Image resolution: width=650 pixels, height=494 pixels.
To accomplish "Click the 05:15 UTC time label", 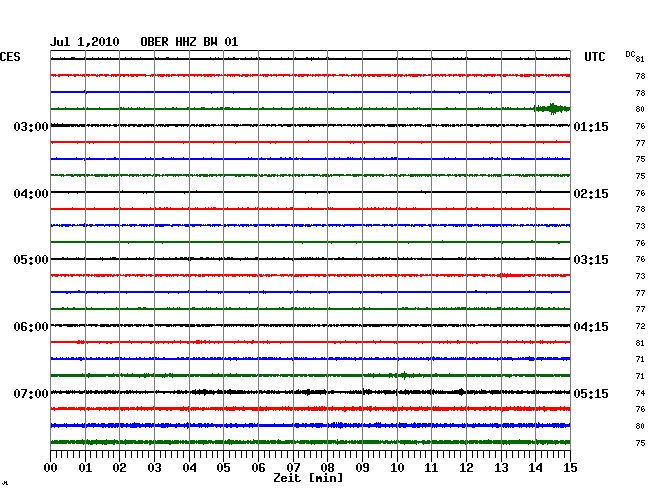I will 591,393.
